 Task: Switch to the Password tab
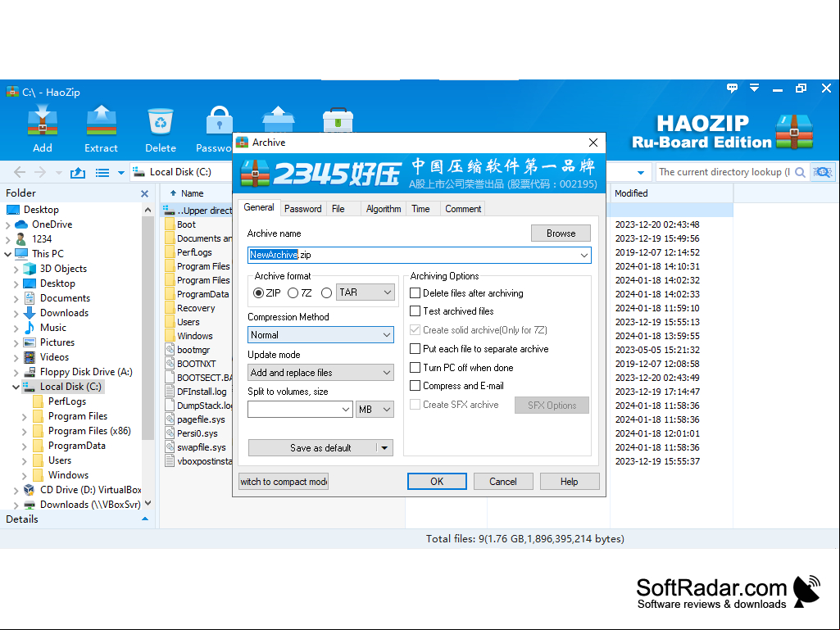pos(302,209)
